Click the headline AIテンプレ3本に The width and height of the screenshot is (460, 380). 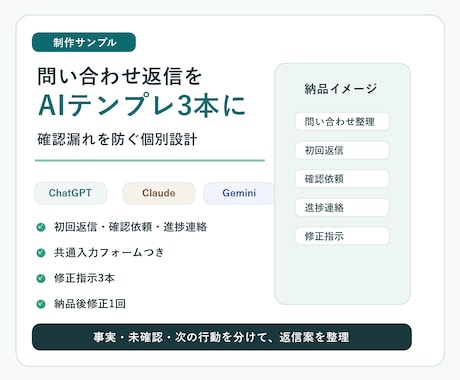pyautogui.click(x=142, y=106)
